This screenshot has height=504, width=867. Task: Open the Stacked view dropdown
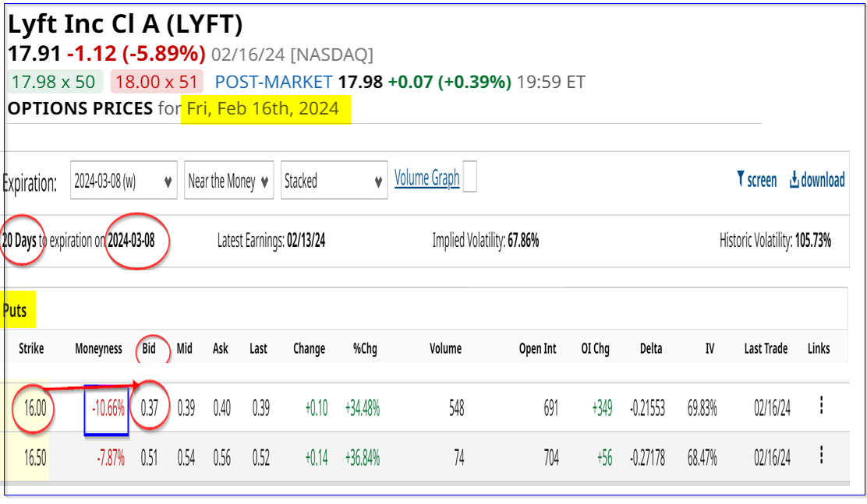point(334,182)
